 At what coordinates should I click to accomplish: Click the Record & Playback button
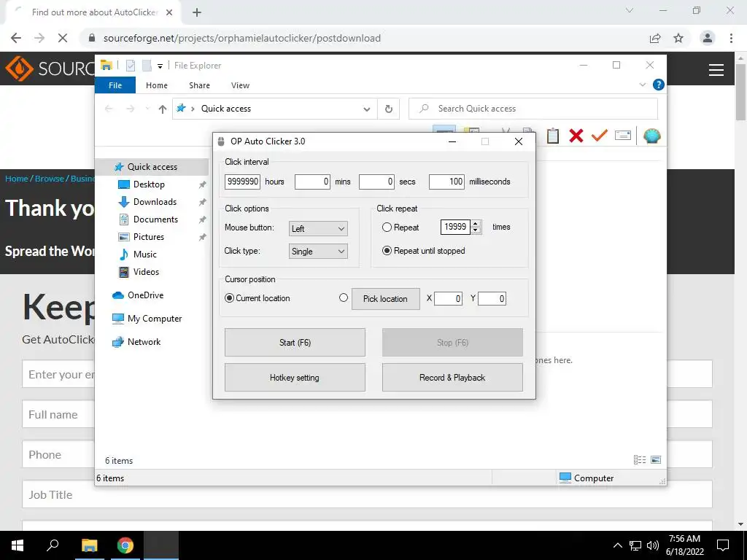(452, 378)
